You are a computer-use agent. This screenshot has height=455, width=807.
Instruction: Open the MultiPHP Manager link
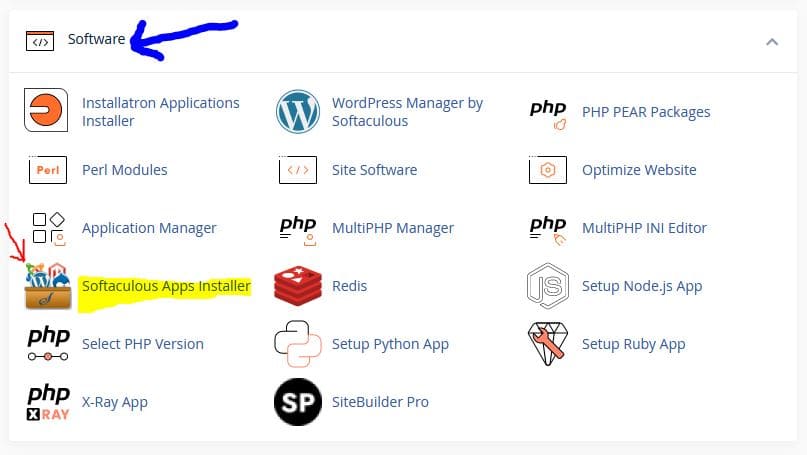393,228
